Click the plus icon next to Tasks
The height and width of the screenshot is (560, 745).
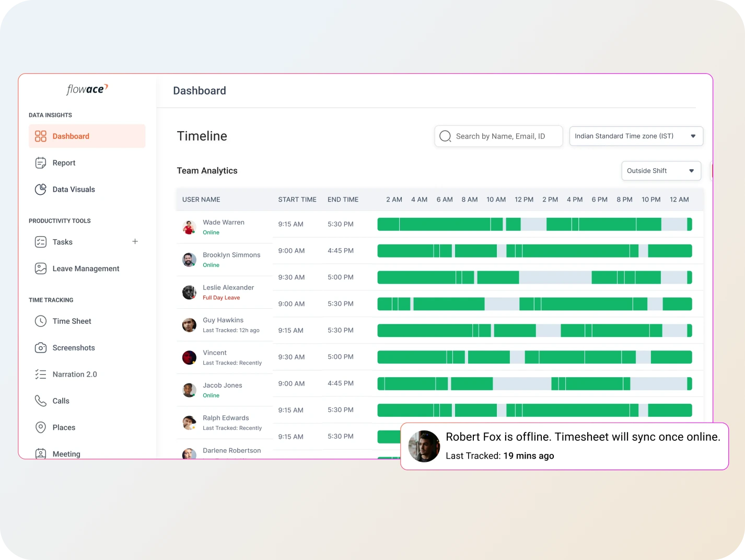(135, 241)
